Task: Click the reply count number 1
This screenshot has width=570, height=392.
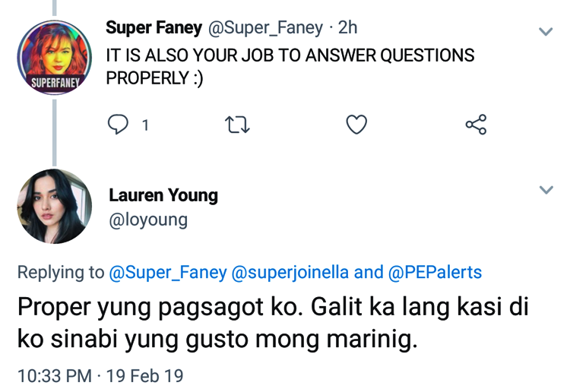Action: point(145,125)
